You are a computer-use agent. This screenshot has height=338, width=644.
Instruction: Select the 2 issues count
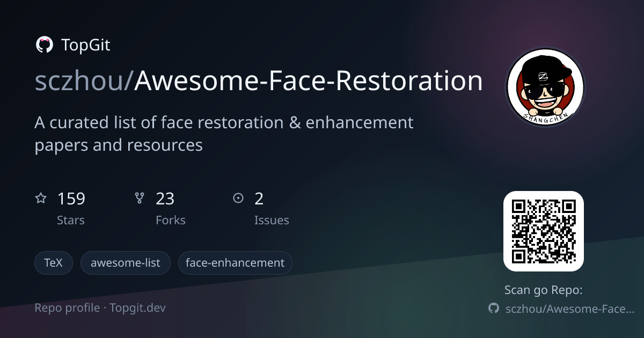coord(259,199)
